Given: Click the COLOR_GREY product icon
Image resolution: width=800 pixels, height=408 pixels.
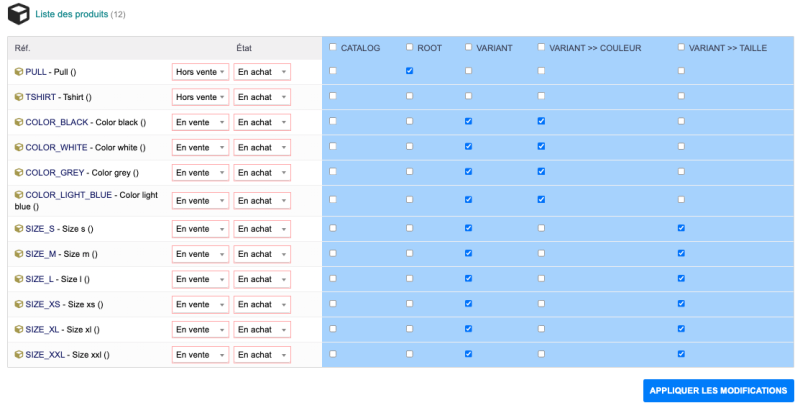Looking at the screenshot, I should (19, 172).
